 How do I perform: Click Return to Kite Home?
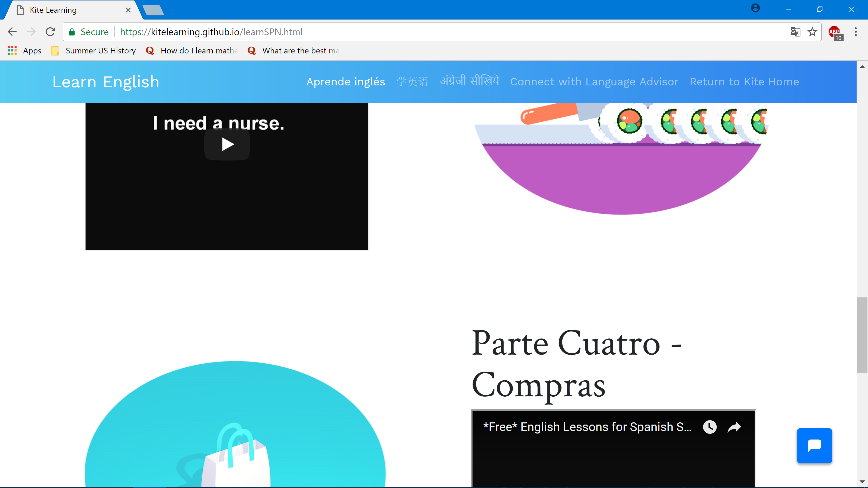pyautogui.click(x=744, y=82)
